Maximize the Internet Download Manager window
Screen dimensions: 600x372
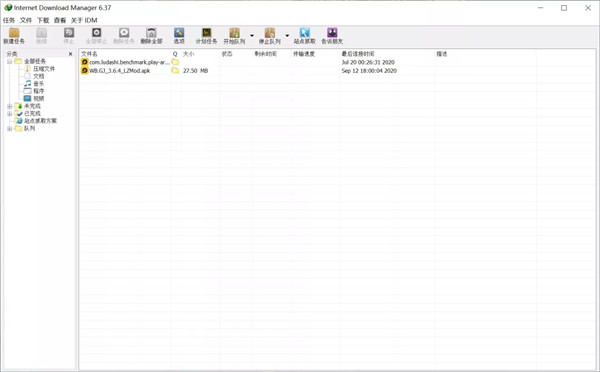(x=564, y=8)
